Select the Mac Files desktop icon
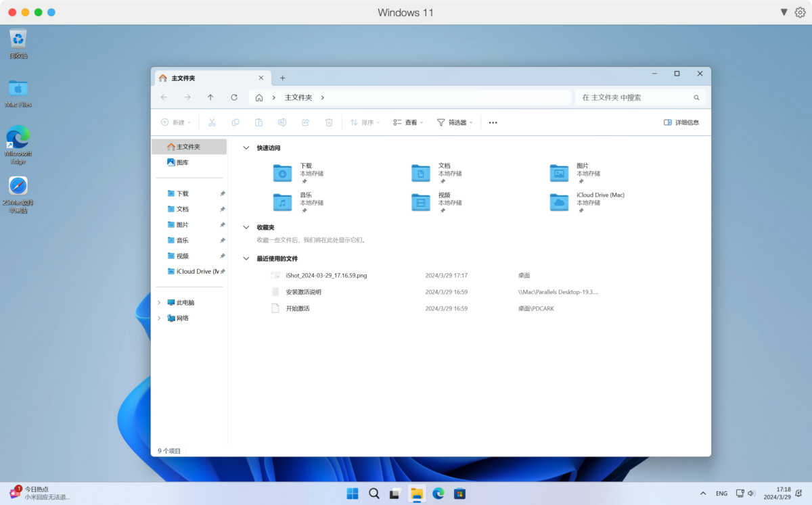The height and width of the screenshot is (505, 812). [x=18, y=93]
